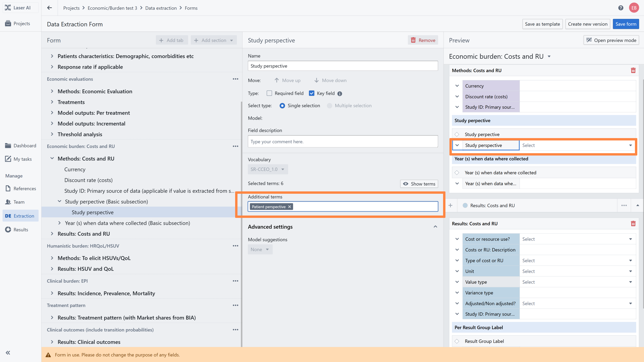Click Additional terms input field
The height and width of the screenshot is (362, 644).
coord(343,207)
